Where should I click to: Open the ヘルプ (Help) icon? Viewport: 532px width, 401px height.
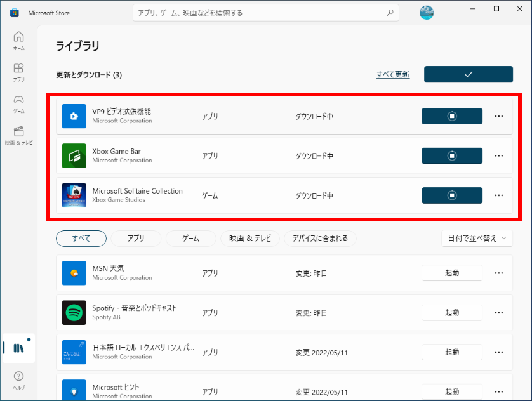18,380
